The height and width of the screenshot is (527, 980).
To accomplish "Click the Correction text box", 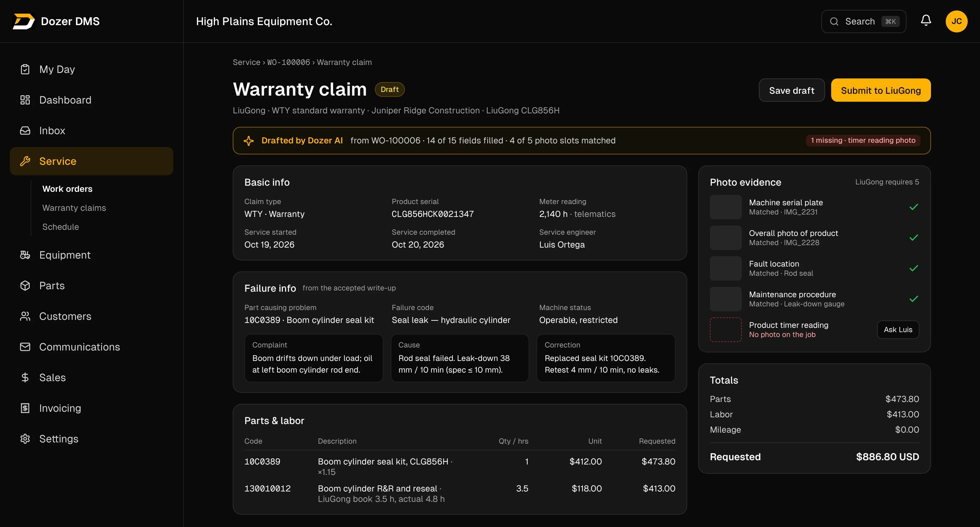I will (606, 358).
